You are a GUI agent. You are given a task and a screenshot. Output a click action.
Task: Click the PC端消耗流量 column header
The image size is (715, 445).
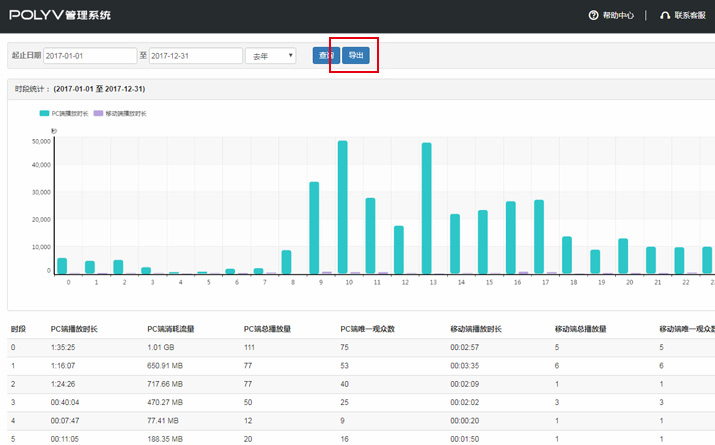coord(172,328)
